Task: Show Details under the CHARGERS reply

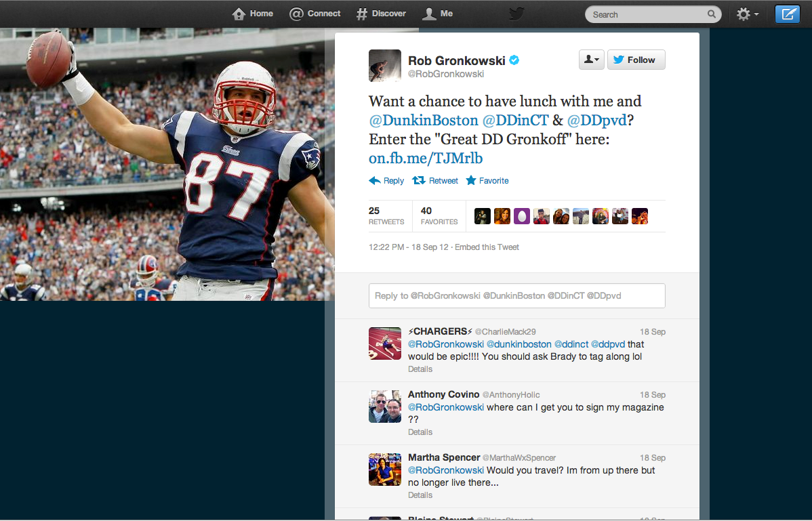Action: [420, 369]
